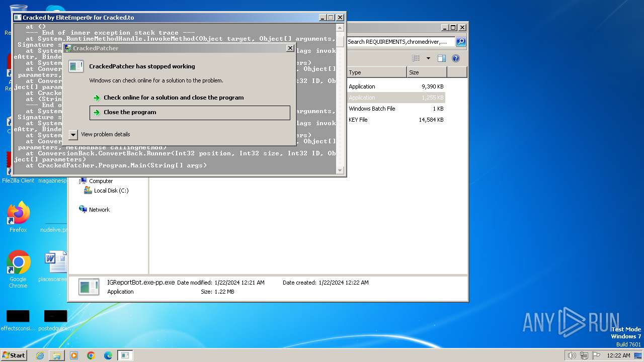The width and height of the screenshot is (644, 362).
Task: Open the view options dropdown arrow
Action: (x=428, y=58)
